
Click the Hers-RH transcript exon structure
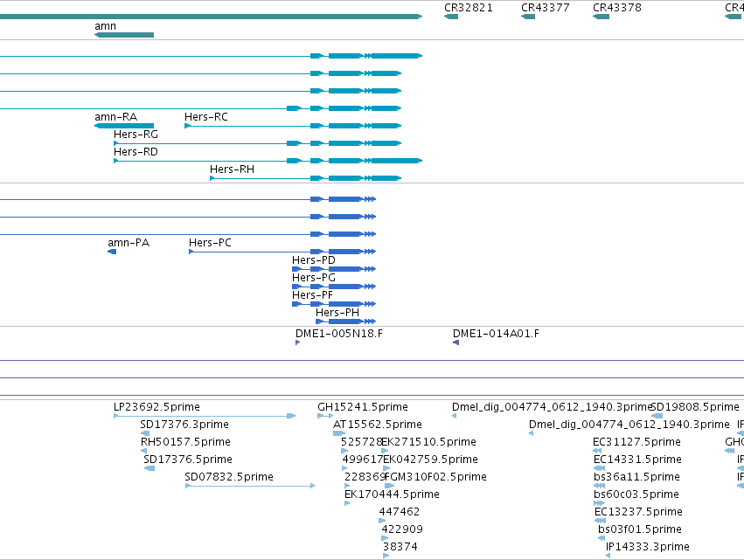click(x=306, y=178)
